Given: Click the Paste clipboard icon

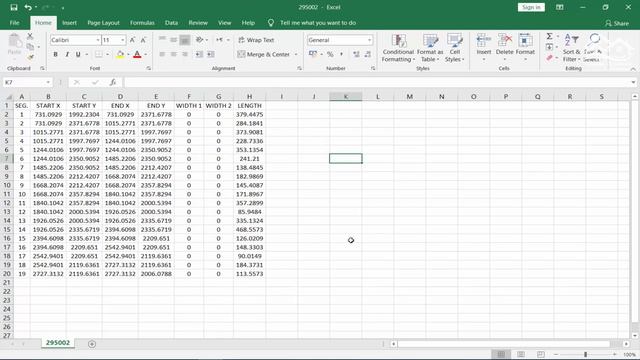Looking at the screenshot, I should (15, 41).
